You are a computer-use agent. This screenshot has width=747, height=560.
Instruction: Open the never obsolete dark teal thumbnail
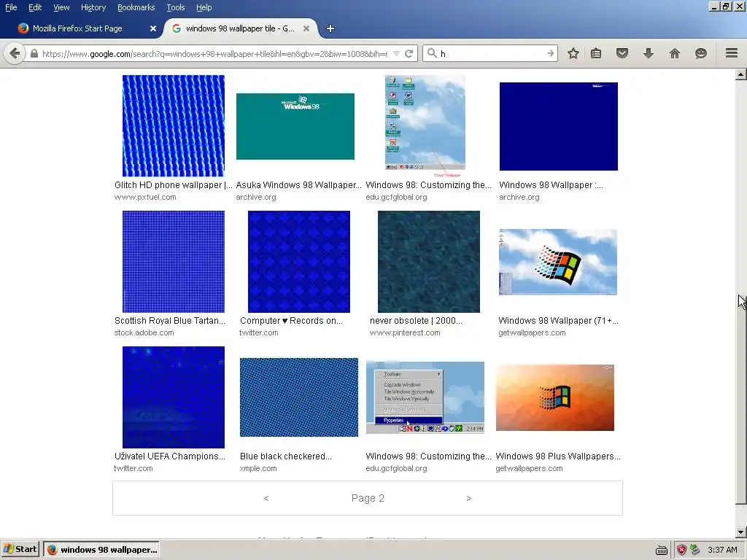click(429, 262)
